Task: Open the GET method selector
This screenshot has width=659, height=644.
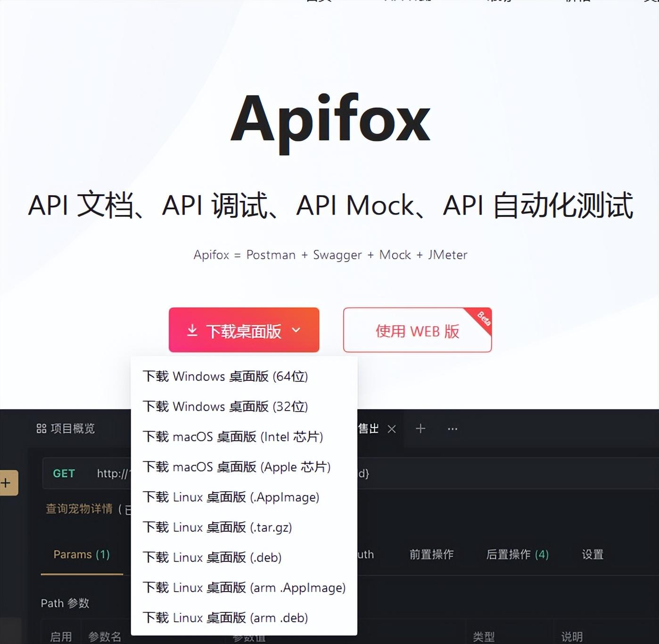Action: point(64,473)
